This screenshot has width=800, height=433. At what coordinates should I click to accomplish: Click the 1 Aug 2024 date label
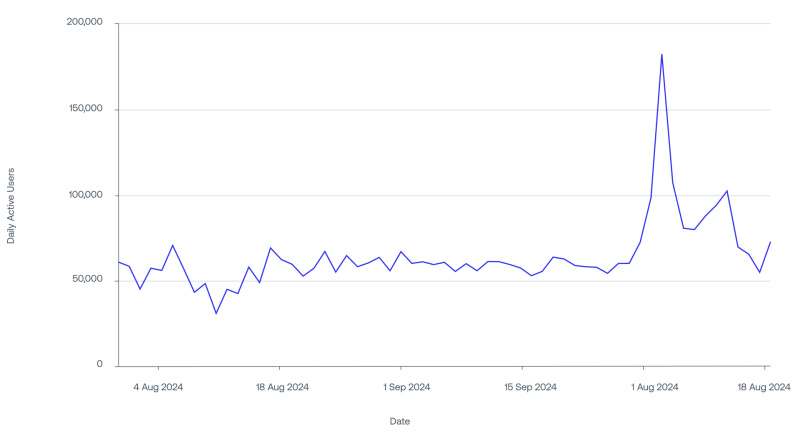point(655,387)
